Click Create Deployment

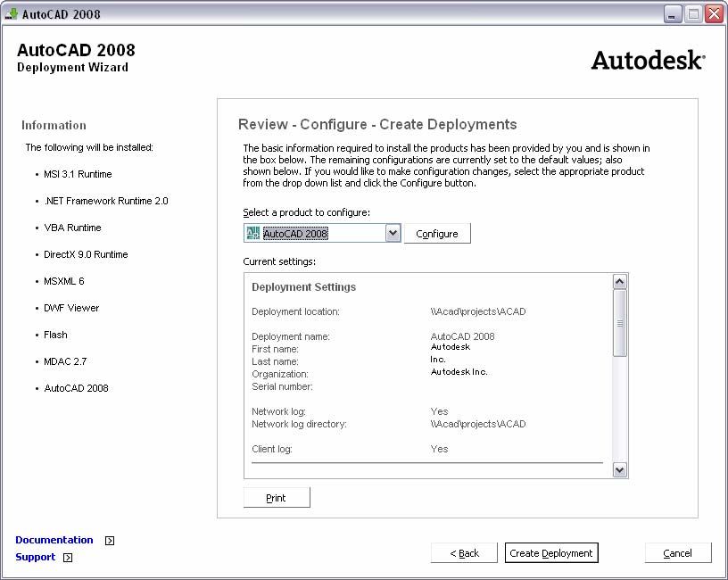551,553
